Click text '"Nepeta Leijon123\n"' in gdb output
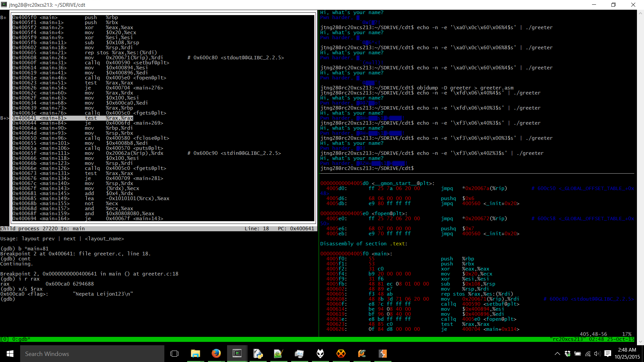644x362 pixels. (103, 294)
